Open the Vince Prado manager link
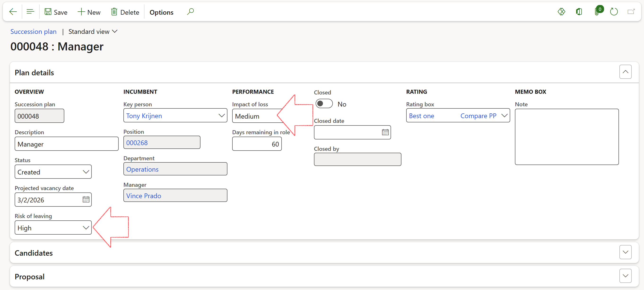 coord(144,196)
